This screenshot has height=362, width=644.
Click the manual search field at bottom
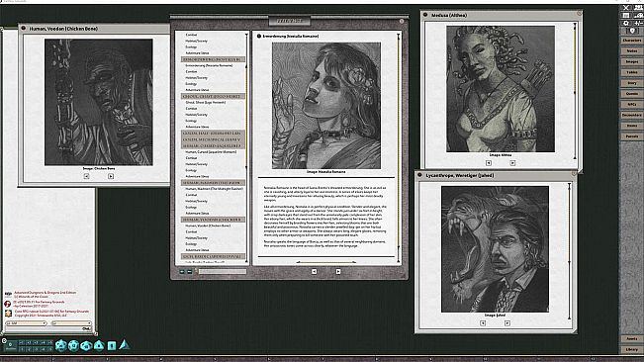click(x=223, y=271)
